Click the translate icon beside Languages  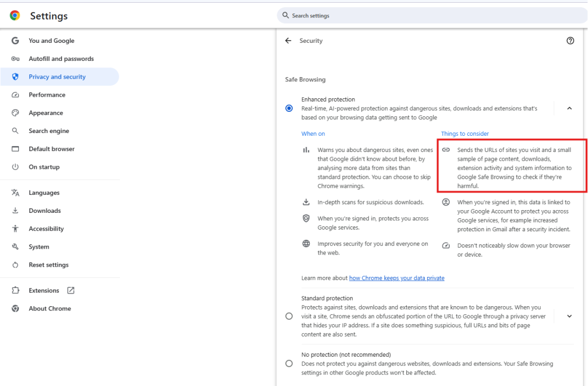[x=15, y=193]
